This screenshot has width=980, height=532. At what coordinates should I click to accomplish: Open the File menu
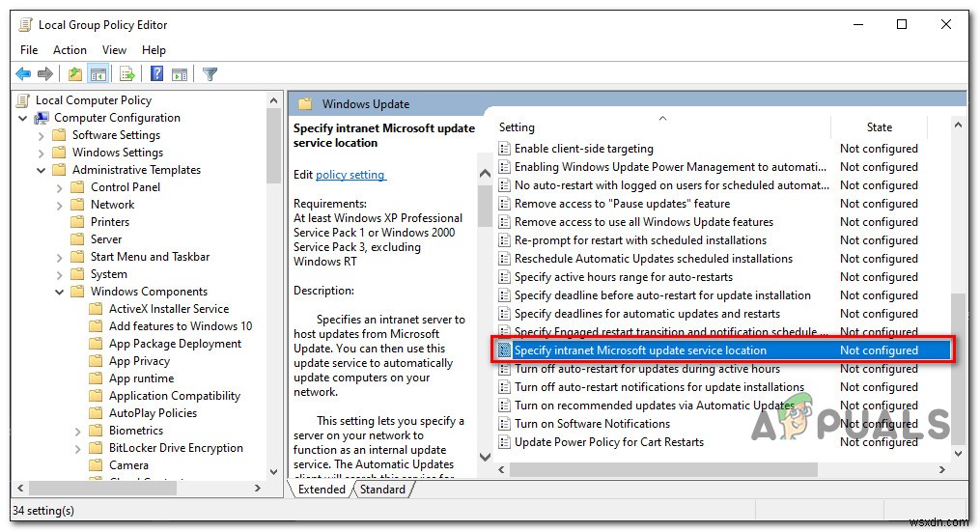tap(29, 50)
